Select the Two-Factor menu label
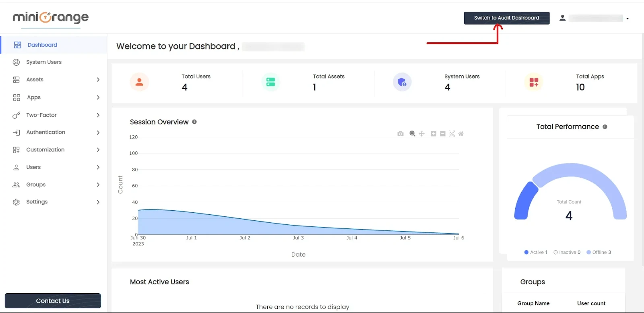Viewport: 644px width, 313px height. tap(41, 115)
